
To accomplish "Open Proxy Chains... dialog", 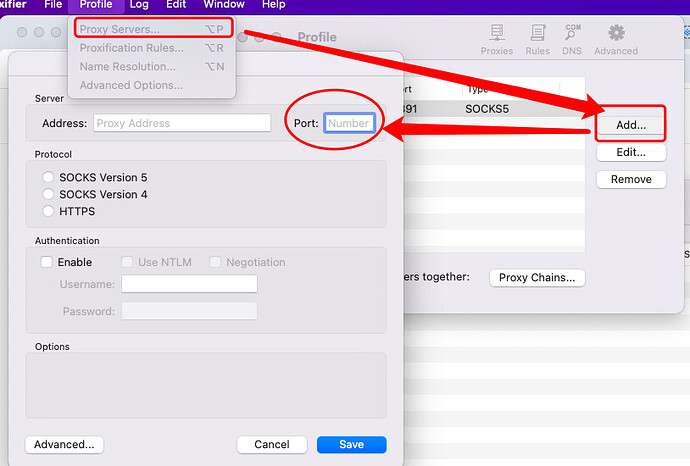I will [537, 278].
